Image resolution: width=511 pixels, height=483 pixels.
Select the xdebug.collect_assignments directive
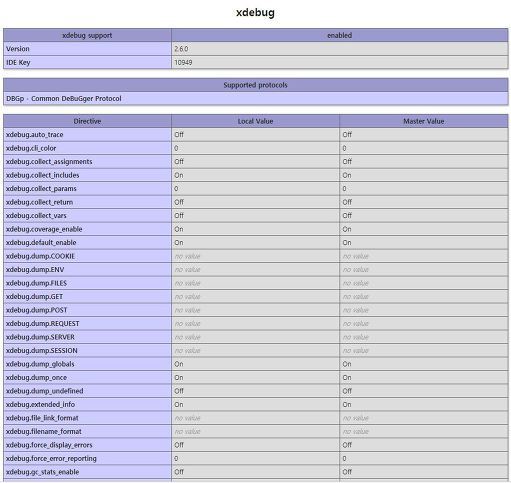(x=49, y=162)
